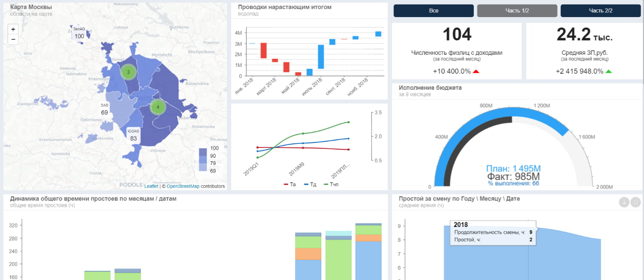Zoom in on the Moscow map
Viewport: 644px width, 280px height.
click(13, 29)
